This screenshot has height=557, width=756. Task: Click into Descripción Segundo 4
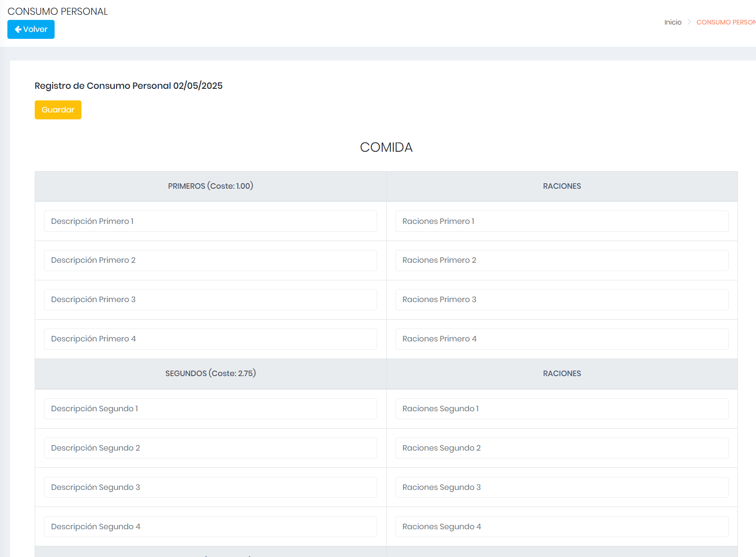click(211, 527)
